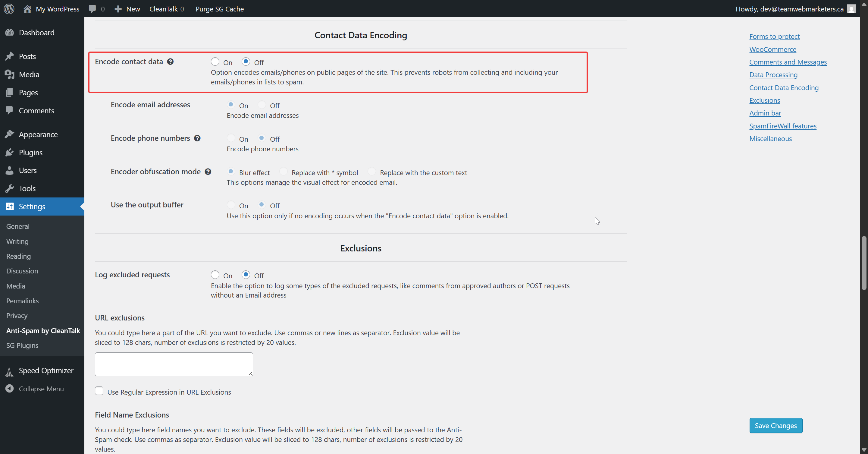868x454 pixels.
Task: Go to Permalinks settings submenu
Action: pyautogui.click(x=22, y=301)
